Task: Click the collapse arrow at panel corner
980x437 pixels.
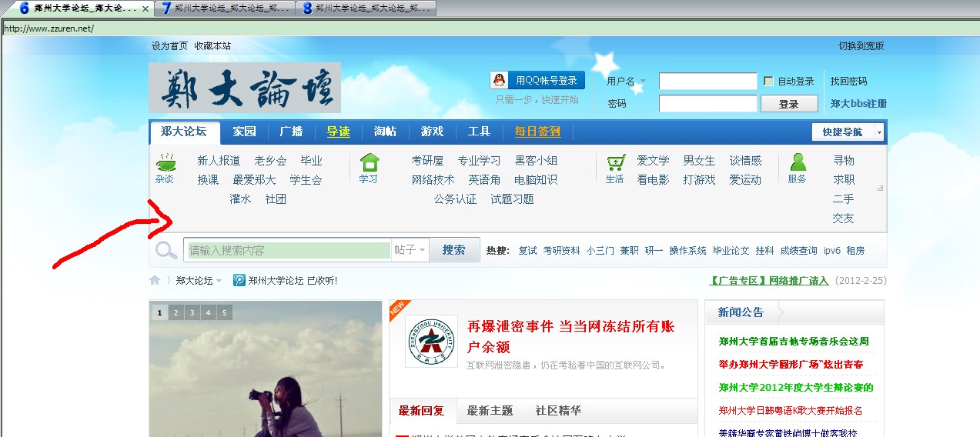Action: pyautogui.click(x=880, y=188)
